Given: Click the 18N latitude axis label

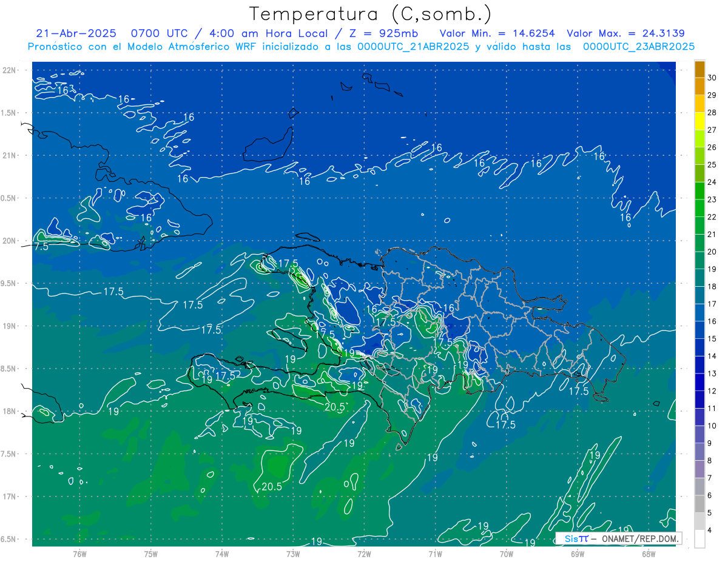Looking at the screenshot, I should coord(10,412).
